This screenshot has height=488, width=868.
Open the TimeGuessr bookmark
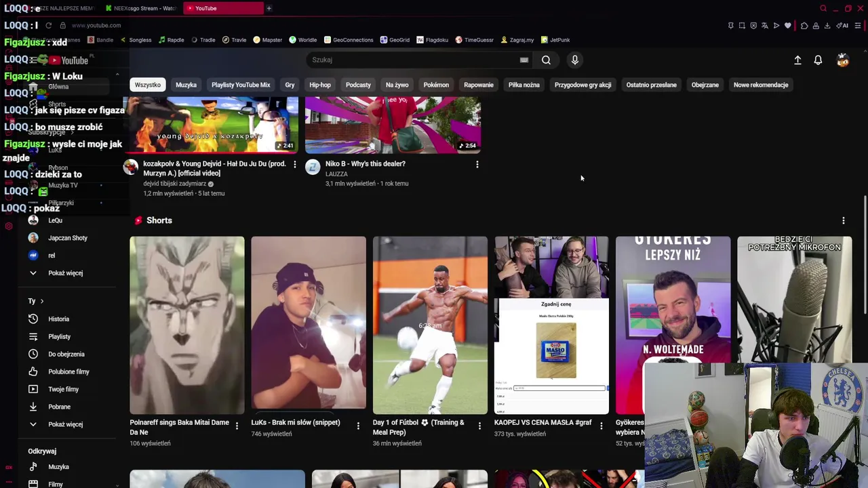coord(474,40)
